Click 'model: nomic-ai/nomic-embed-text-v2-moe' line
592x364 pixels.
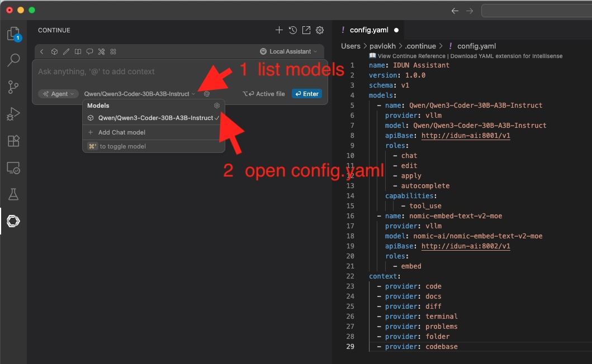click(x=463, y=236)
